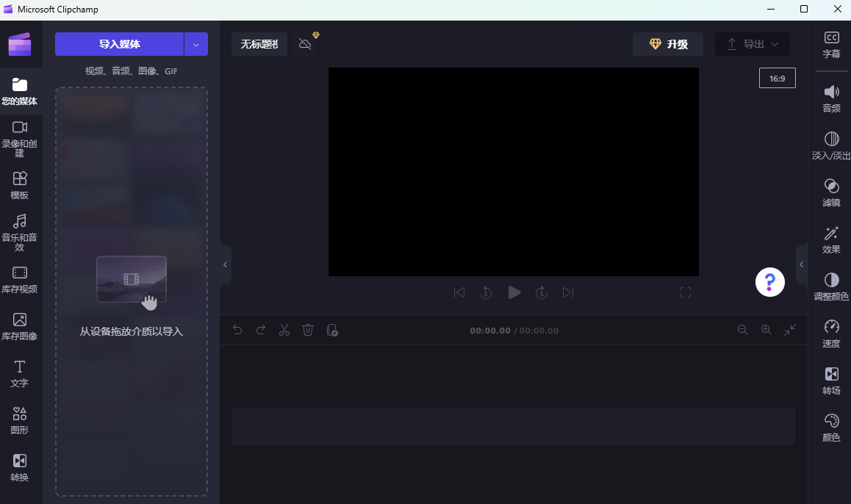851x504 pixels.
Task: Skip to the end of video
Action: click(x=567, y=292)
